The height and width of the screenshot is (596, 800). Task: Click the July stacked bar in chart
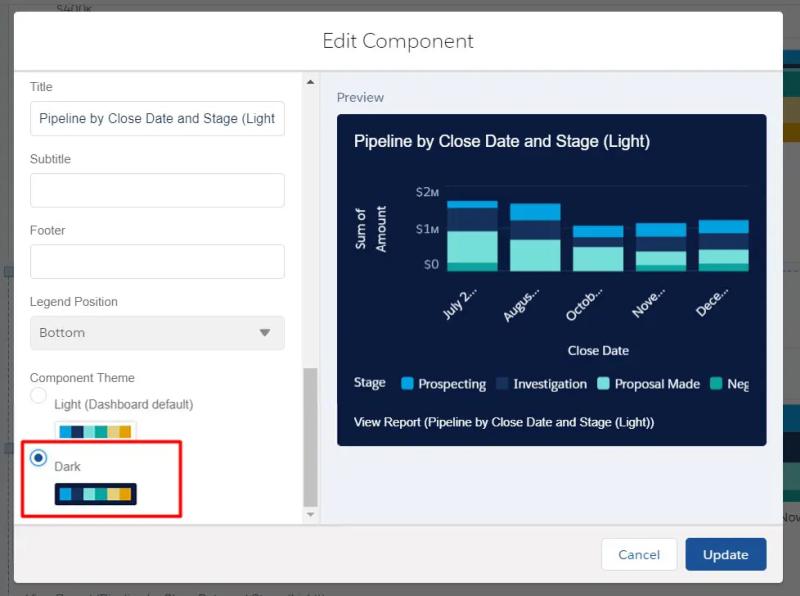point(472,236)
